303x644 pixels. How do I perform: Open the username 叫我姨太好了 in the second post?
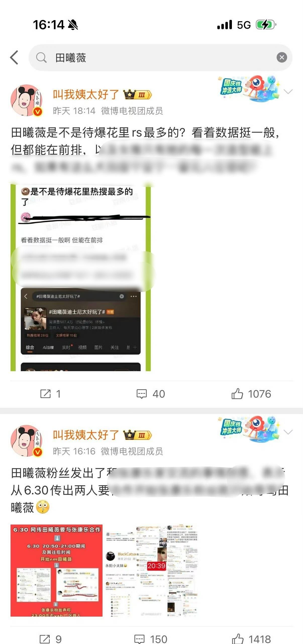pyautogui.click(x=86, y=435)
